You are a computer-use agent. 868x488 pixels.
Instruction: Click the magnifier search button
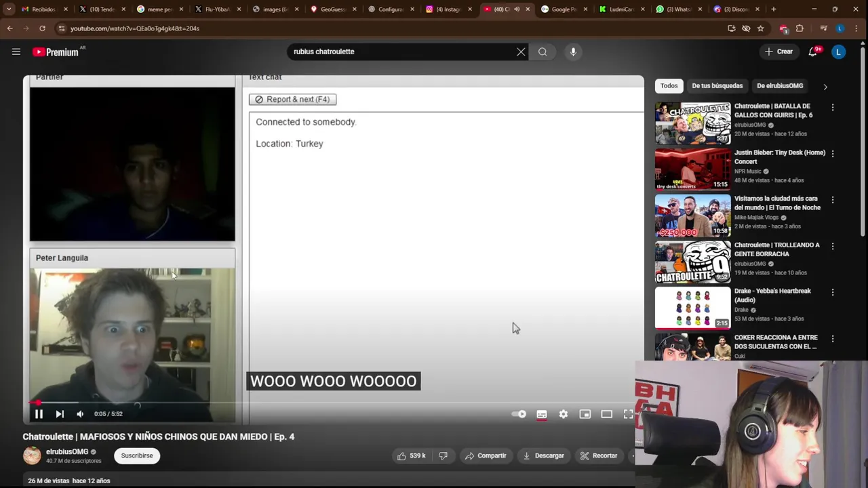pos(542,52)
